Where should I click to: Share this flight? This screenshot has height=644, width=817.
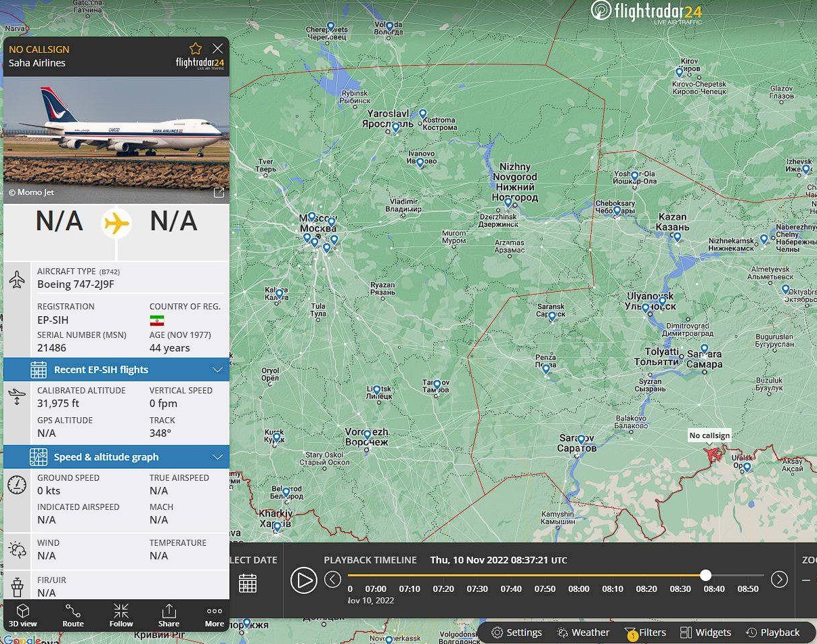click(x=169, y=615)
